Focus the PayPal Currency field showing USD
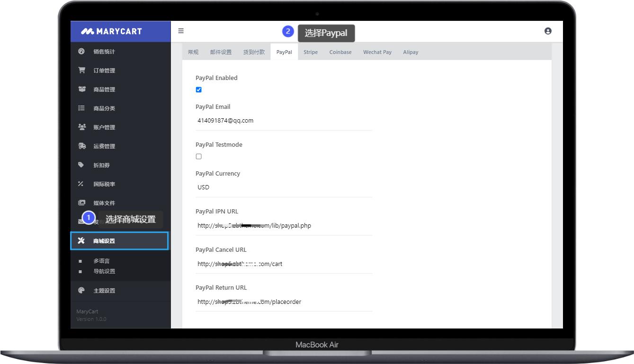 point(284,187)
